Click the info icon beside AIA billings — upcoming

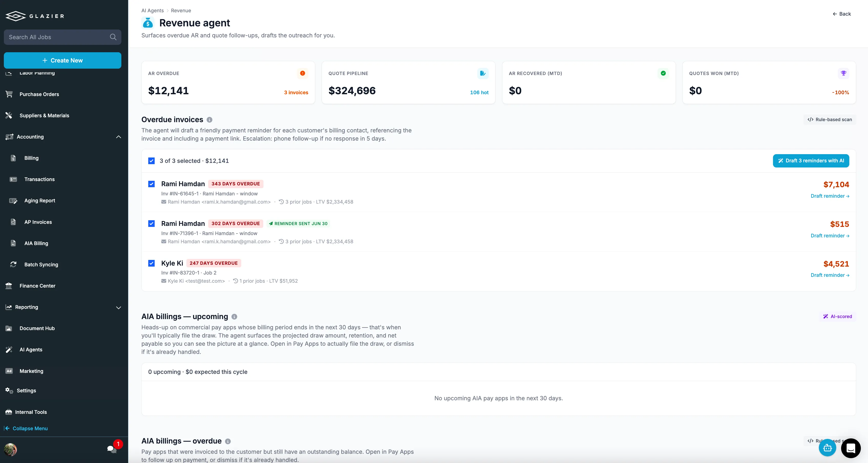pyautogui.click(x=234, y=317)
